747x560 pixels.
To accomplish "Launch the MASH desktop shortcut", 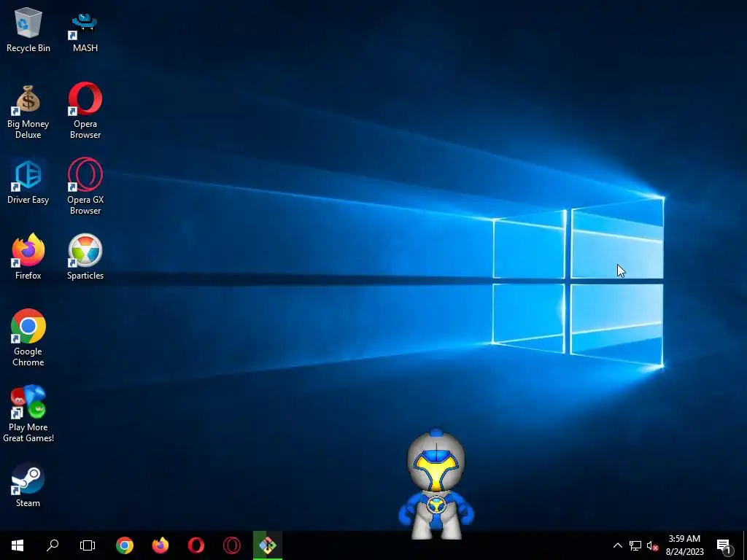I will (x=85, y=32).
